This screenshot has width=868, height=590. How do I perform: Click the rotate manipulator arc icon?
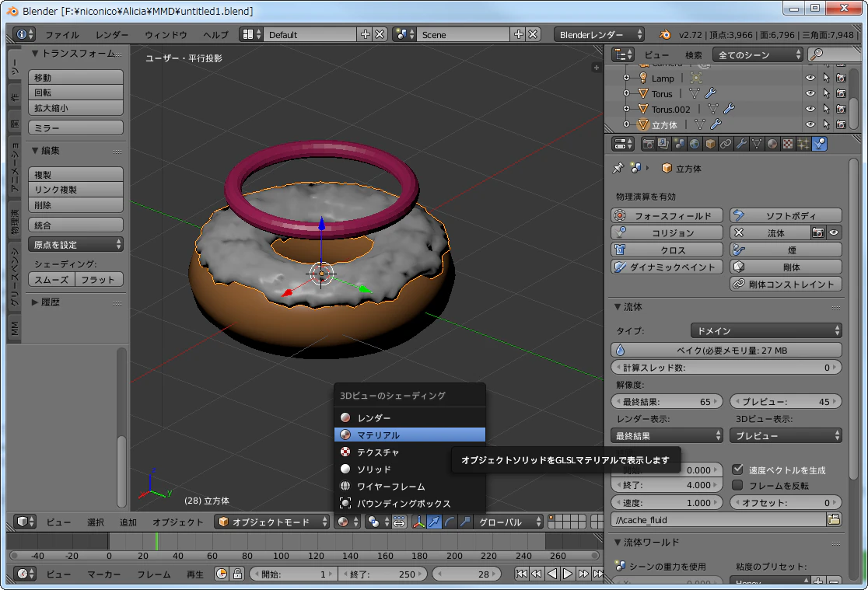click(x=450, y=522)
